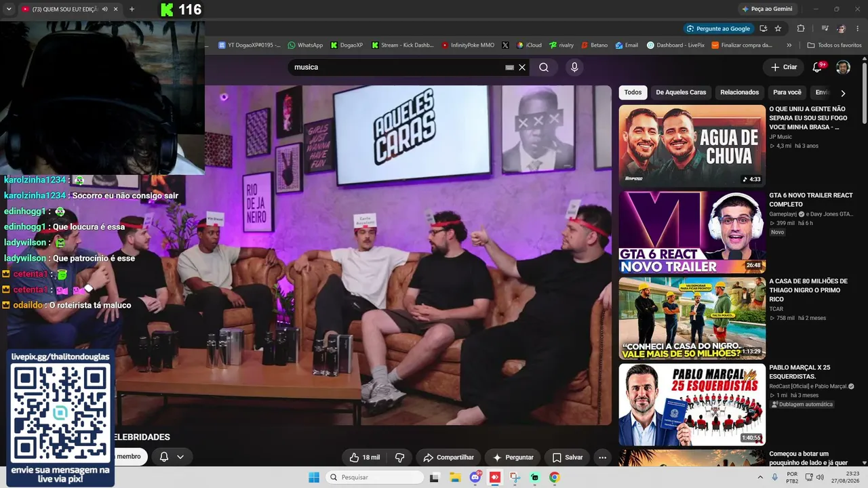Viewport: 868px width, 488px height.
Task: Open Chrome three-dot menu
Action: click(856, 28)
